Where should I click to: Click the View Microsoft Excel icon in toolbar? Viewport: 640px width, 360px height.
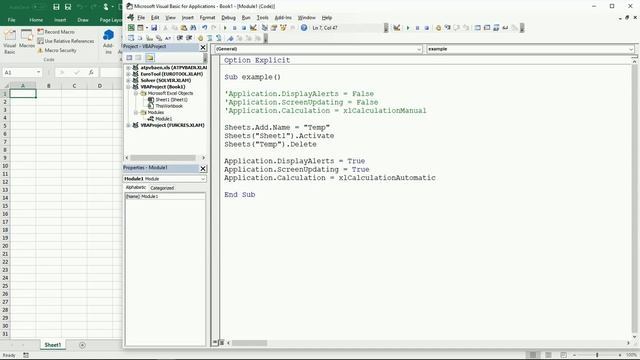point(131,28)
